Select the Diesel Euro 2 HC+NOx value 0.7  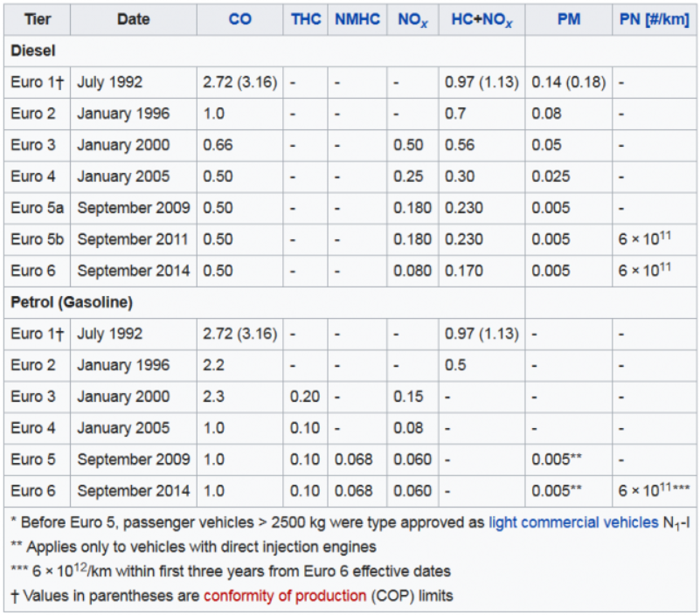(x=455, y=114)
